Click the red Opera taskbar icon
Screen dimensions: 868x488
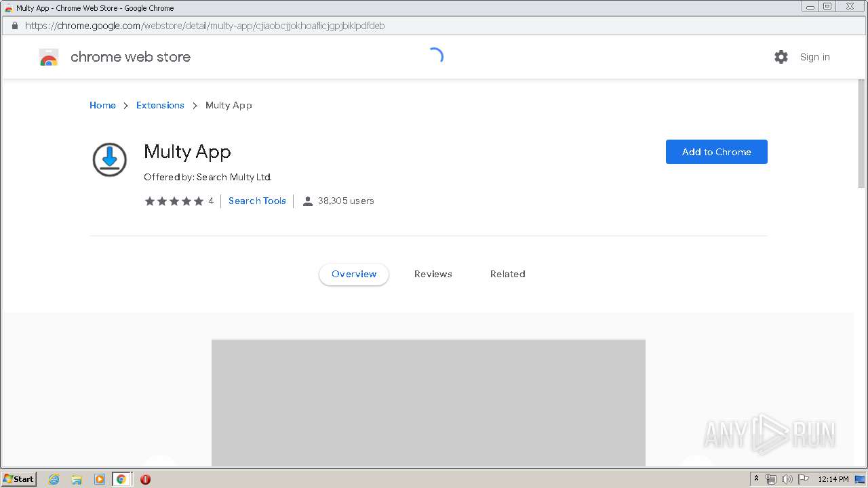pyautogui.click(x=145, y=479)
